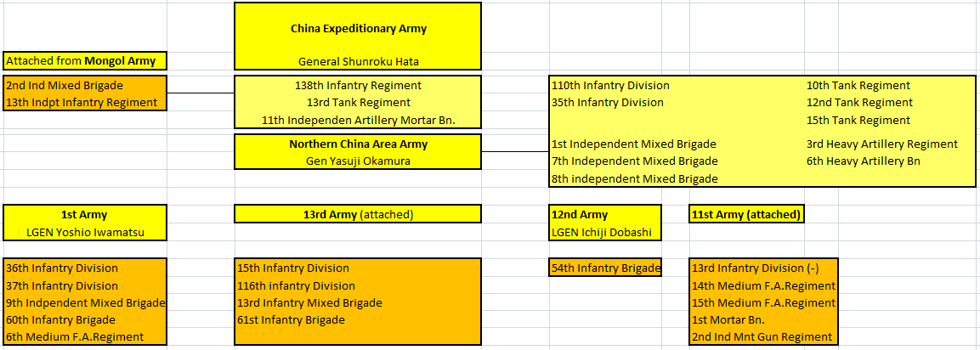Image resolution: width=980 pixels, height=350 pixels.
Task: Select the Northern China Area Army cell
Action: 358,144
